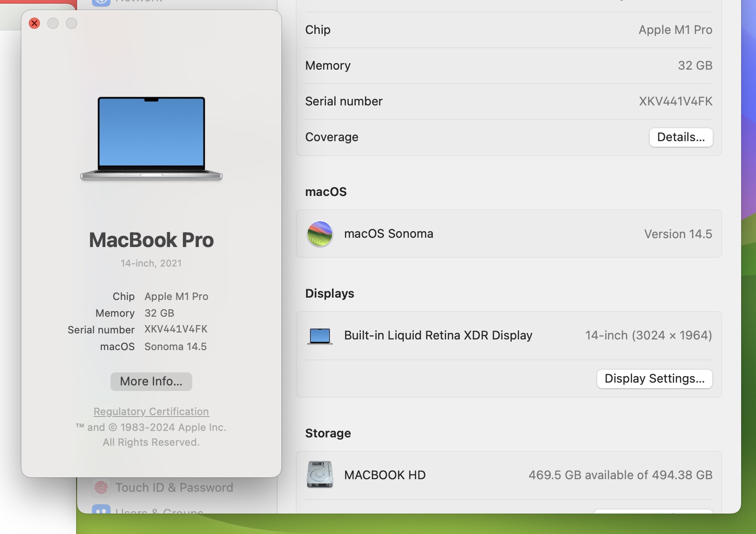Click the built-in display laptop icon
The image size is (756, 534).
[x=320, y=336]
